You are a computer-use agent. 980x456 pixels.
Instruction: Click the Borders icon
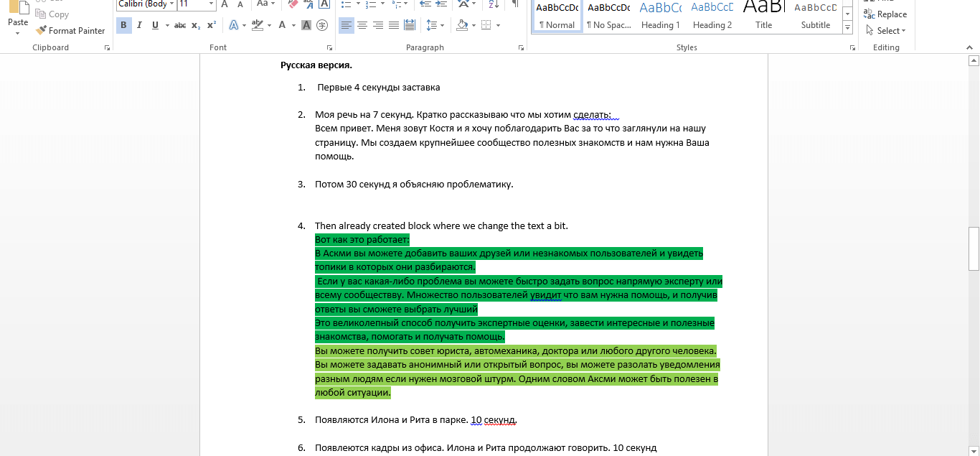coord(486,25)
